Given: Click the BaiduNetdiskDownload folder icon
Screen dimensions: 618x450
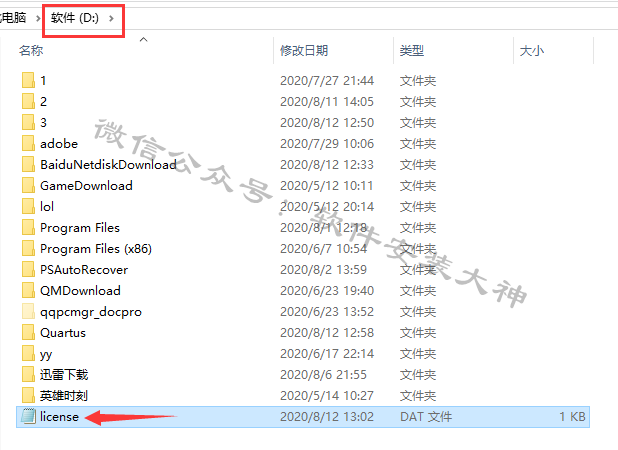Looking at the screenshot, I should (28, 164).
